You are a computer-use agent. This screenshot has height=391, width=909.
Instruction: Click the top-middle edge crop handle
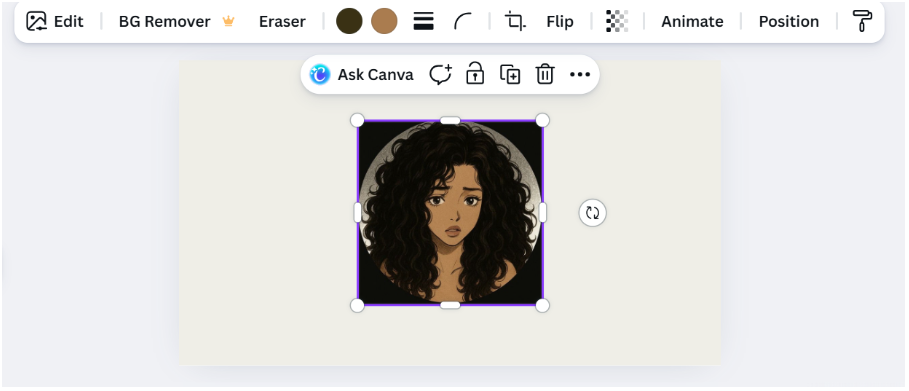point(450,120)
